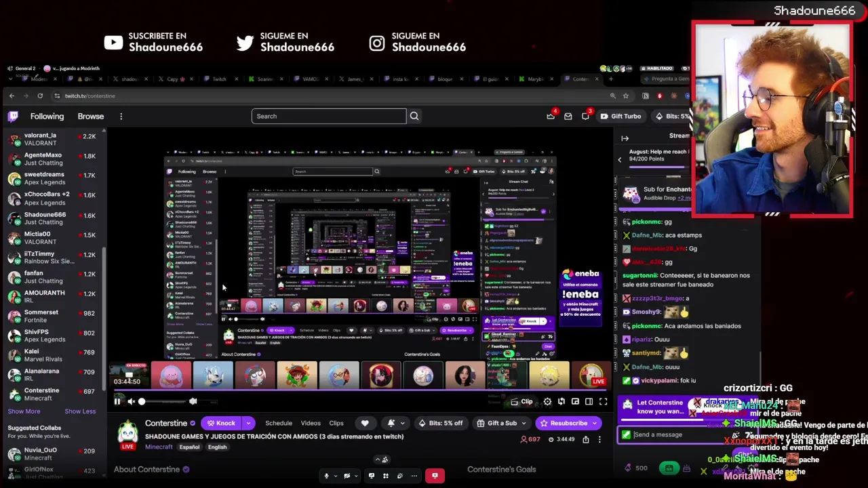Open the player settings gear
This screenshot has height=488, width=868.
(547, 402)
